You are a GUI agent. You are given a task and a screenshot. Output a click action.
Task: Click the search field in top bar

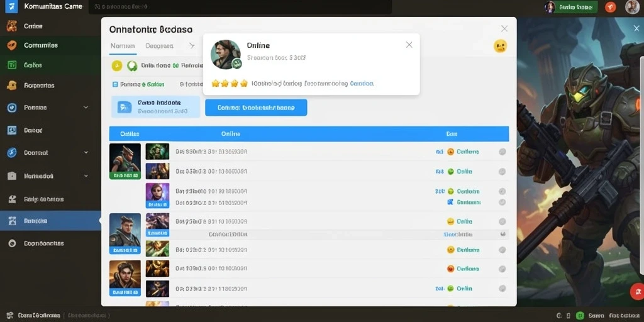click(x=240, y=7)
